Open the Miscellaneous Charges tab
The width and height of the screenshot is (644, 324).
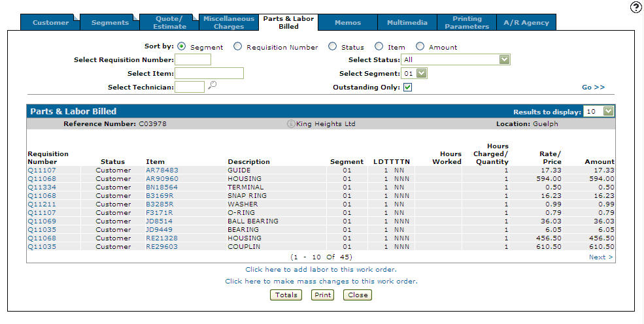[229, 22]
